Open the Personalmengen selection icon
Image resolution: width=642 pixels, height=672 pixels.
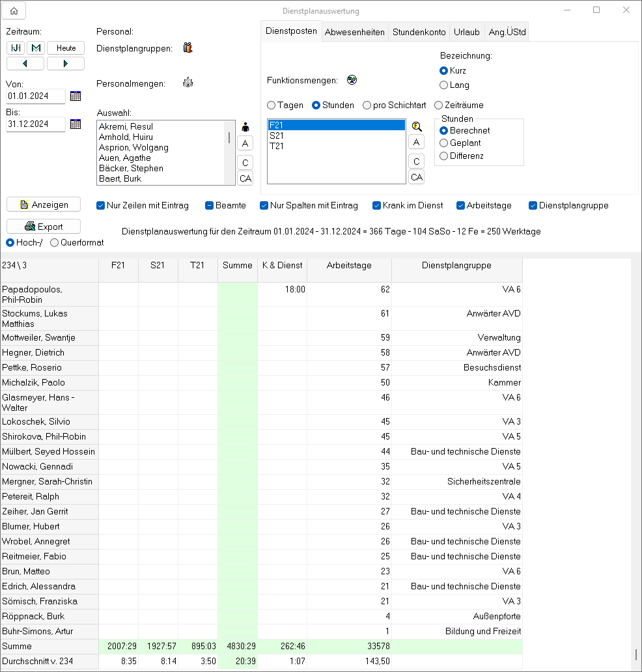pyautogui.click(x=188, y=83)
